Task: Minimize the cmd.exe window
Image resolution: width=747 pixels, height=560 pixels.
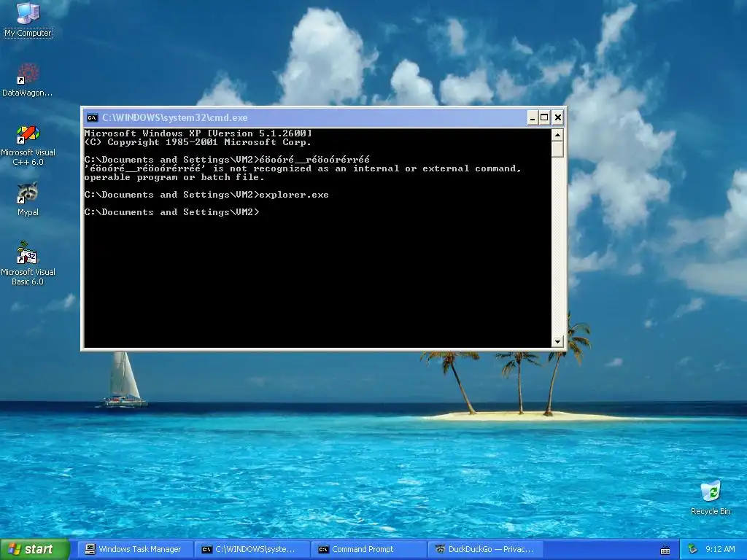Action: tap(532, 117)
